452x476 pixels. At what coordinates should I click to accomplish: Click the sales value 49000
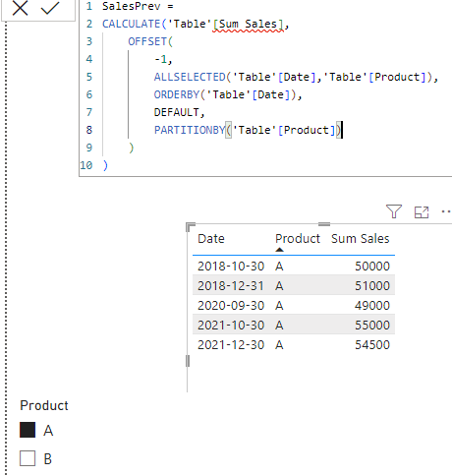372,305
